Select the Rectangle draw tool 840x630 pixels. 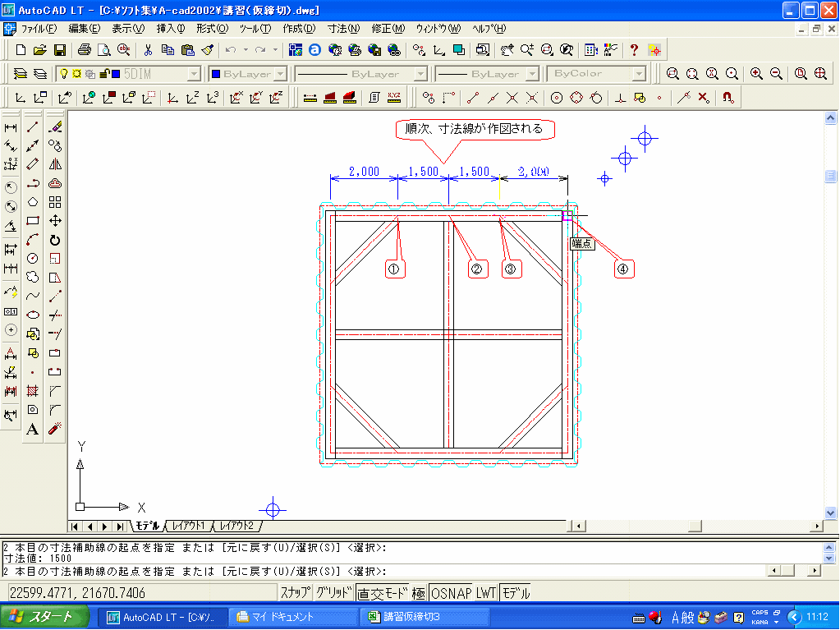click(x=33, y=221)
